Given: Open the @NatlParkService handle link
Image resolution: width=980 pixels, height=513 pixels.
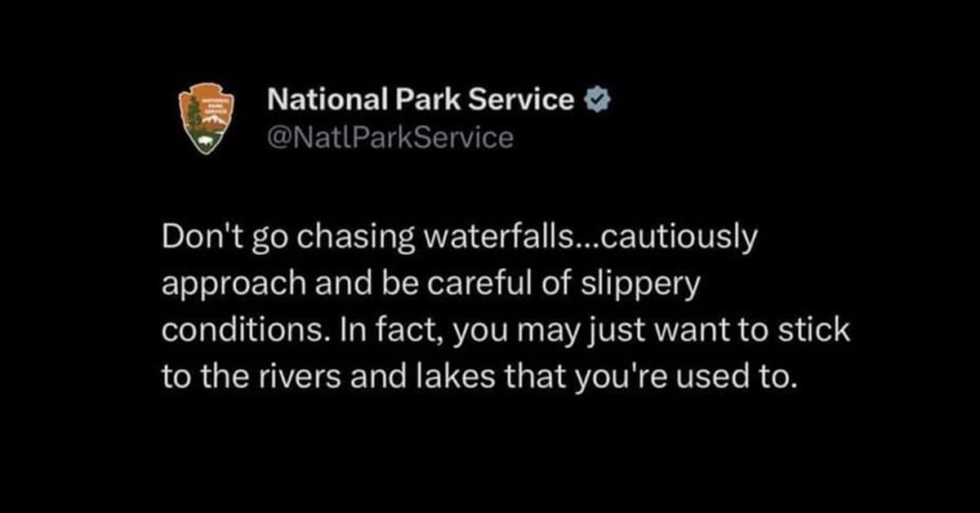Looking at the screenshot, I should pyautogui.click(x=390, y=137).
